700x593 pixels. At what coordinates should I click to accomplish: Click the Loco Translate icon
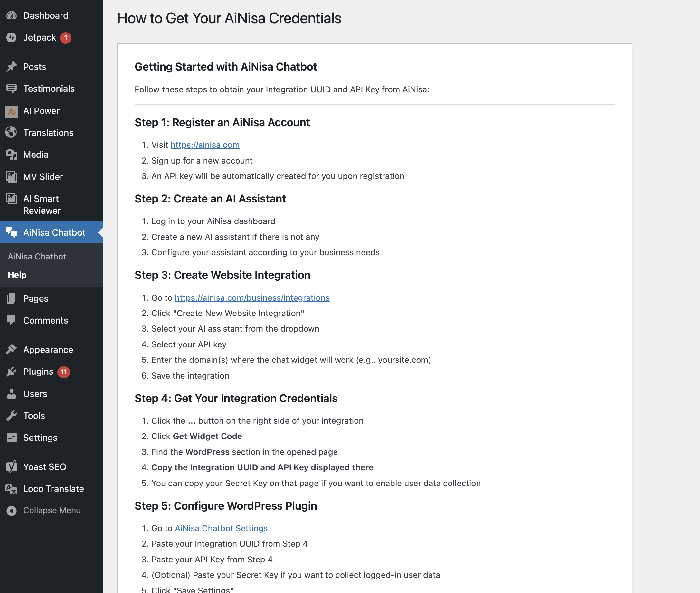coord(12,489)
